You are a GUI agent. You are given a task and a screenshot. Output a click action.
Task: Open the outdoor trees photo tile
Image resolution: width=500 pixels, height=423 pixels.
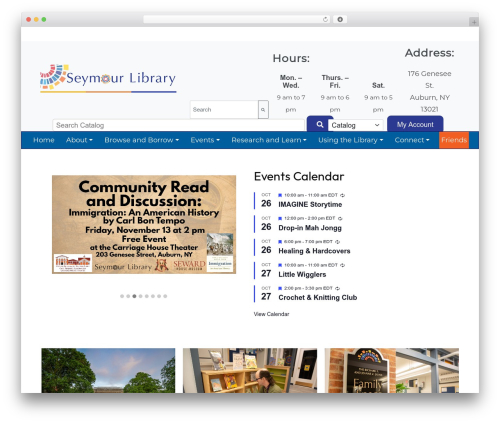108,370
